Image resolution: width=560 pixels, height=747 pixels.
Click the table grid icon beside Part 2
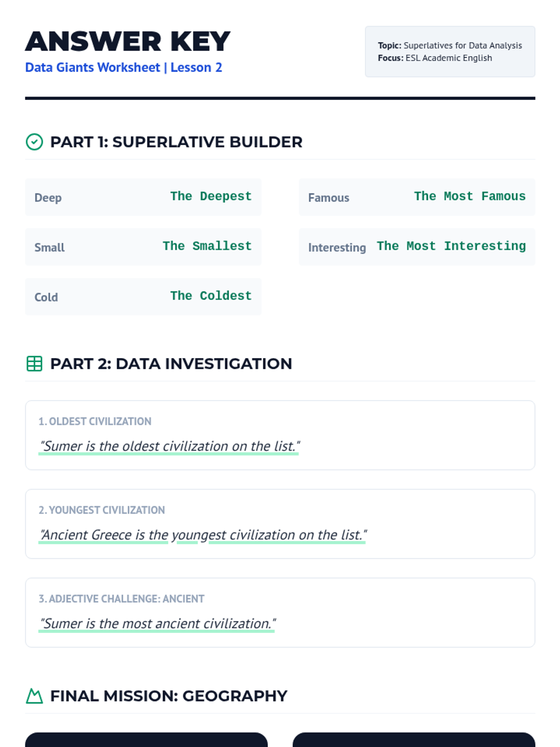tap(34, 364)
